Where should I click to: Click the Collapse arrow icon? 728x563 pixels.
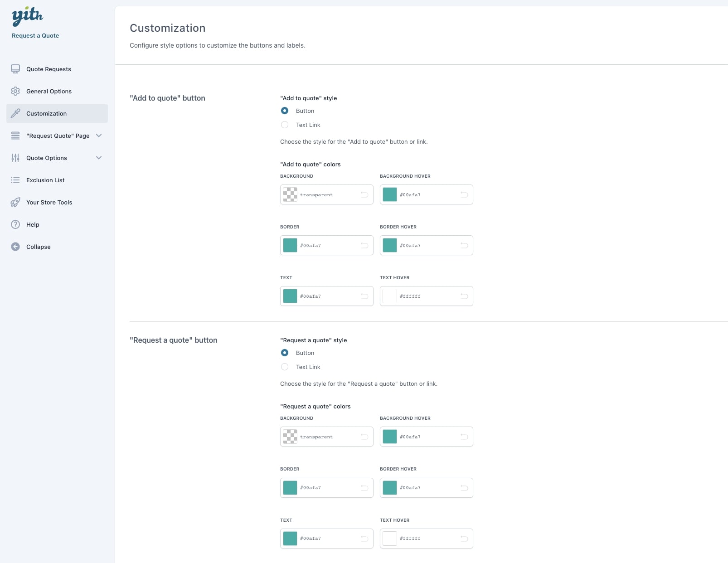(x=15, y=247)
